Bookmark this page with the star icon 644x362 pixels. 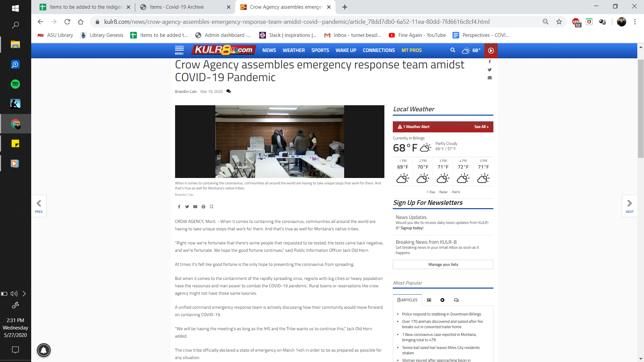(559, 22)
